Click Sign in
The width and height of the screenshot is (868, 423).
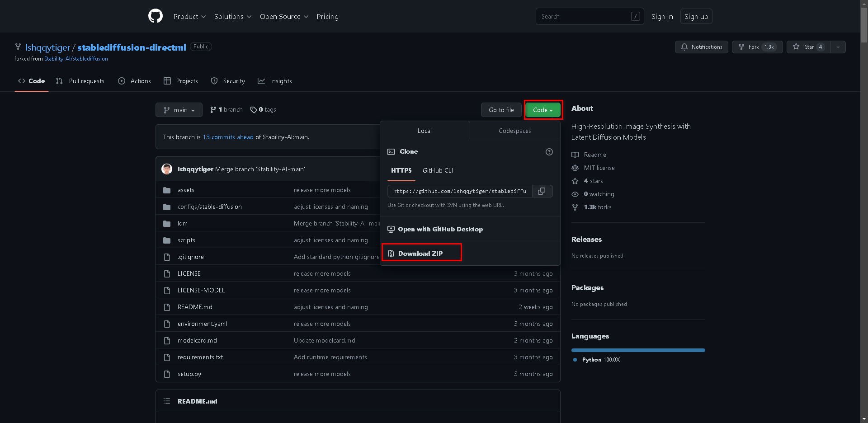(662, 17)
